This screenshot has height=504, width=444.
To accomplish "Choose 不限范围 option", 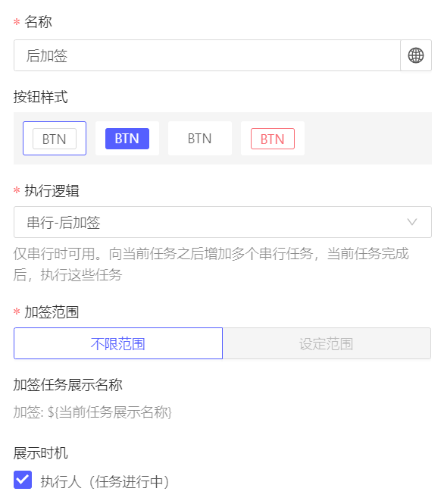I will (118, 343).
